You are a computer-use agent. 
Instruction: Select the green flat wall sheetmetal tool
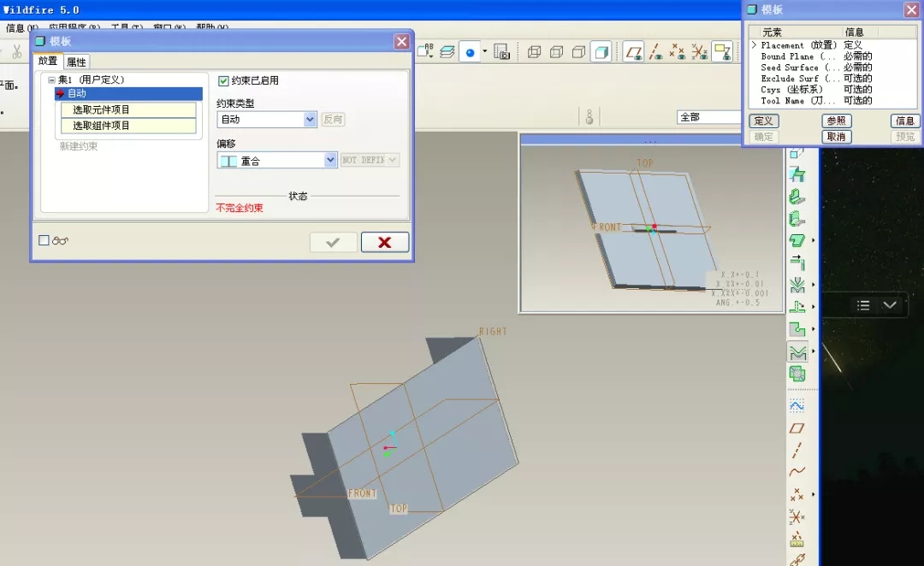point(797,174)
